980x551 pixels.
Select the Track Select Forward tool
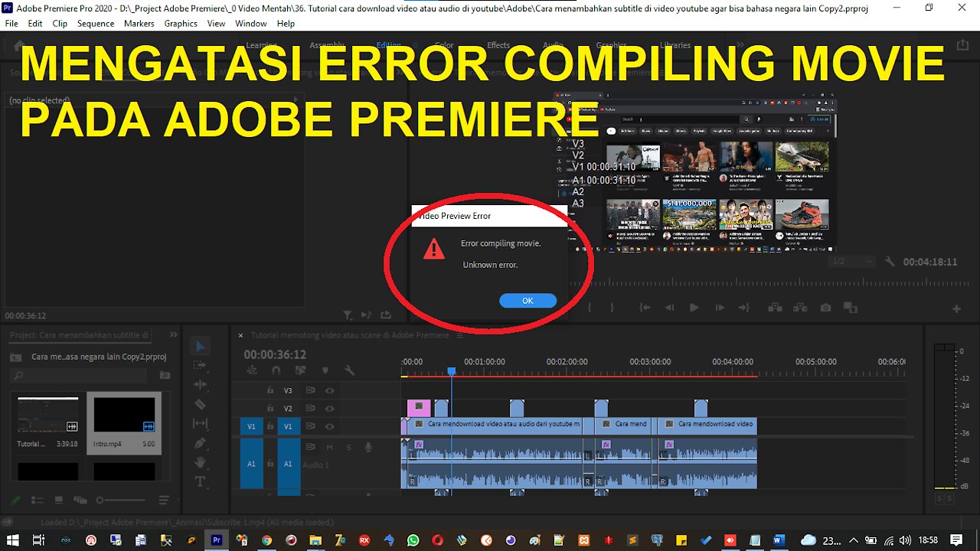pos(200,366)
